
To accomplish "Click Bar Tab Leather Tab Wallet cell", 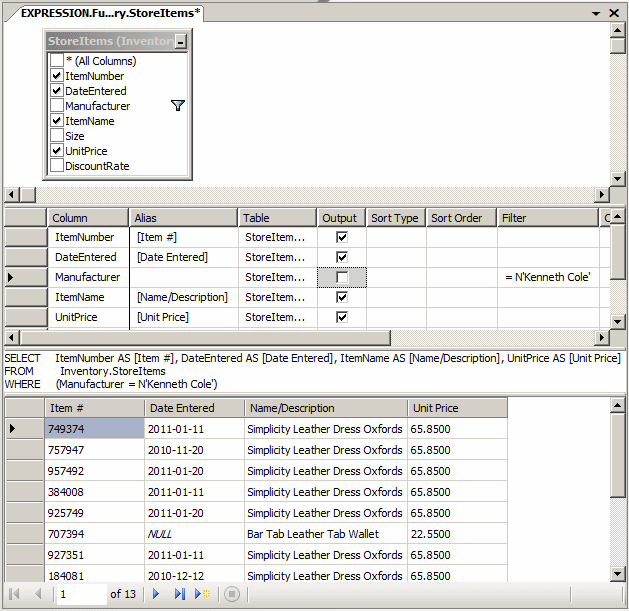I will click(326, 534).
